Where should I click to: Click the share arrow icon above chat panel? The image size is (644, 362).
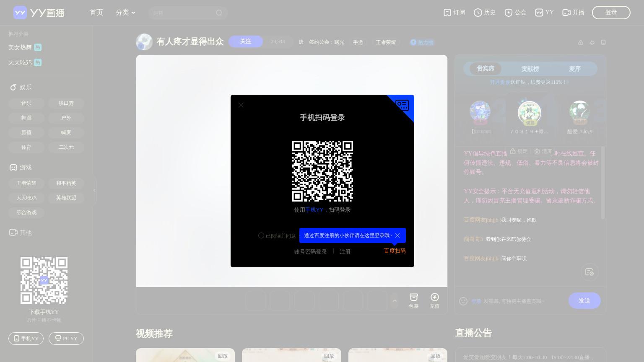[592, 42]
